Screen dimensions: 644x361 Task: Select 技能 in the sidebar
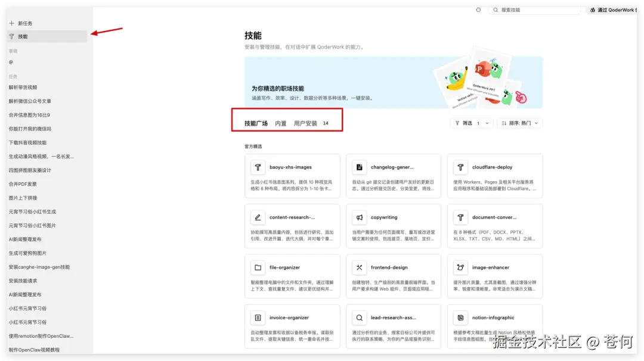[x=23, y=36]
